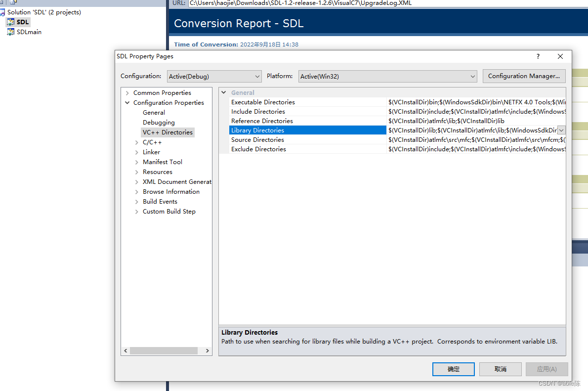Open the Configuration dropdown Active(Debug)
588x391 pixels.
click(214, 76)
